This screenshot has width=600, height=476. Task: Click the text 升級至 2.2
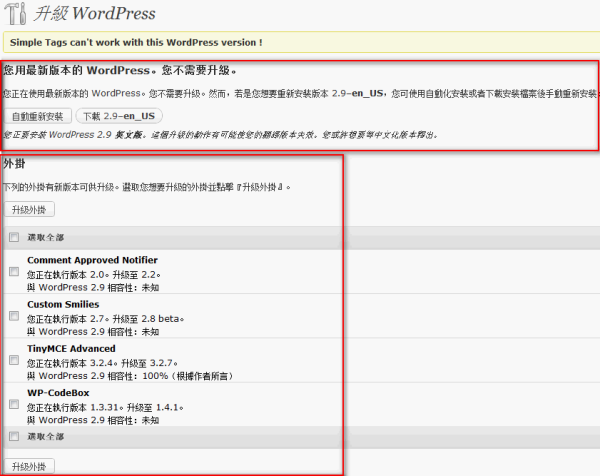(x=136, y=275)
